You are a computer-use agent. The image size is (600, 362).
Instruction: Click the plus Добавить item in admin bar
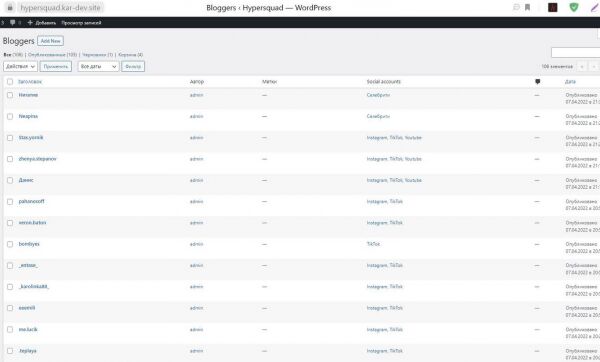pyautogui.click(x=42, y=23)
